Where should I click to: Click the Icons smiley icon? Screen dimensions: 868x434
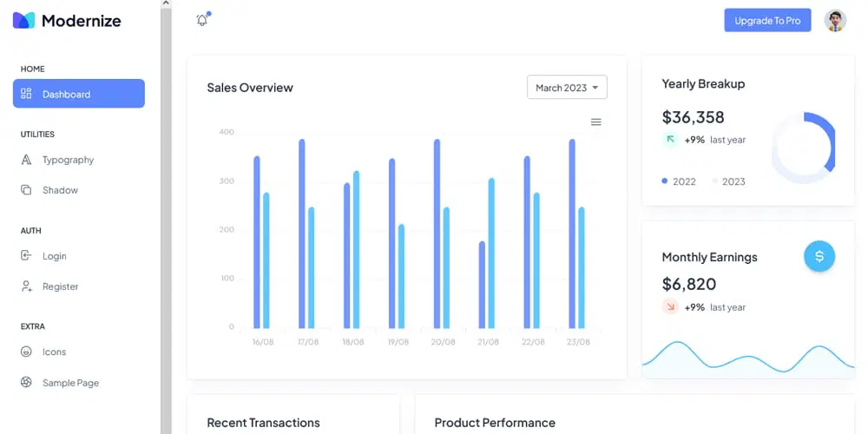(26, 352)
